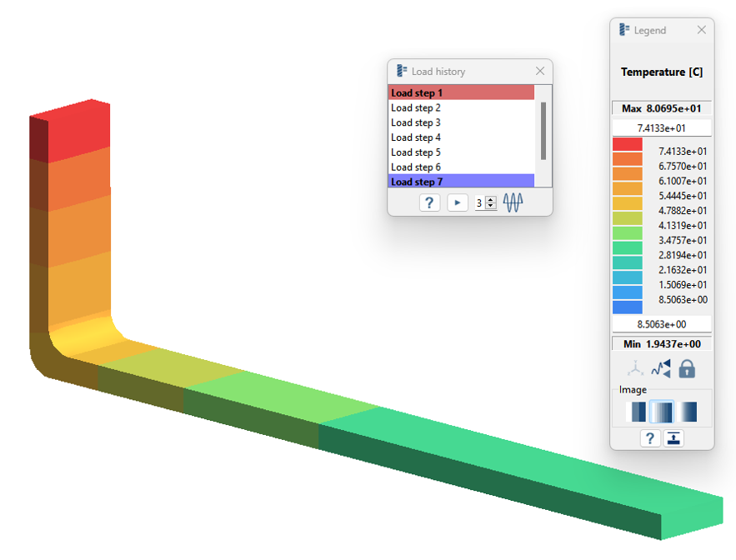
Task: Select the smooth gradient image style
Action: click(688, 412)
